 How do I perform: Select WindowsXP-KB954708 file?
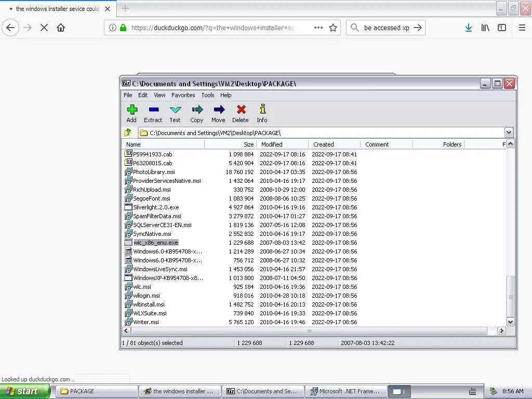click(x=168, y=278)
